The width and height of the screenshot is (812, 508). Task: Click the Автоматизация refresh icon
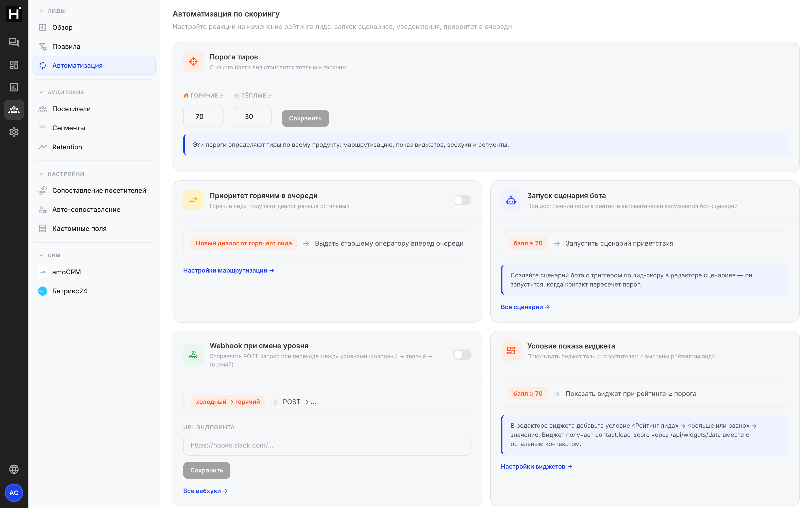pos(43,65)
